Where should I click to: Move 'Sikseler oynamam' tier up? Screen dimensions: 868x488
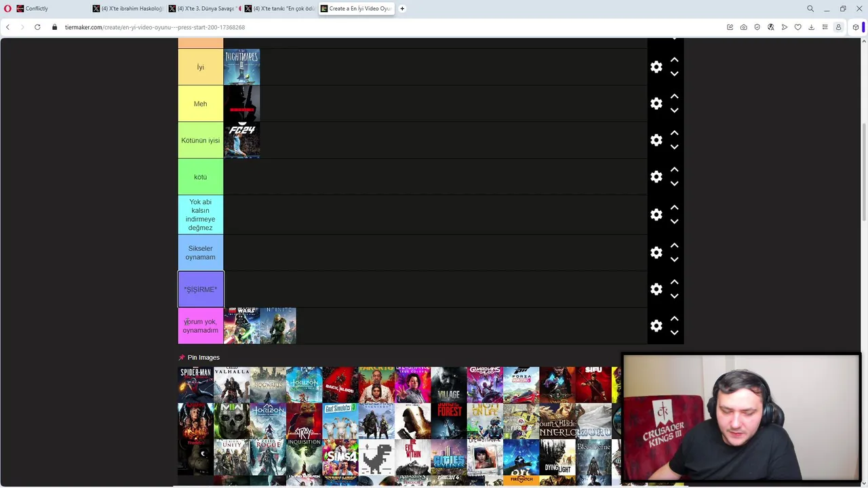[674, 245]
